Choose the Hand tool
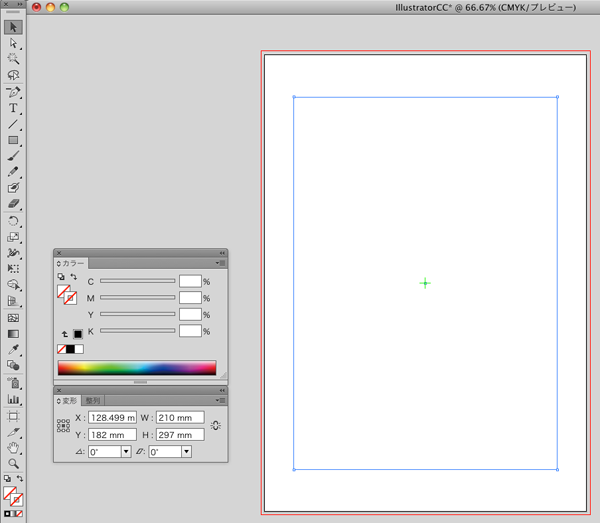Viewport: 600px width, 523px height. click(14, 447)
